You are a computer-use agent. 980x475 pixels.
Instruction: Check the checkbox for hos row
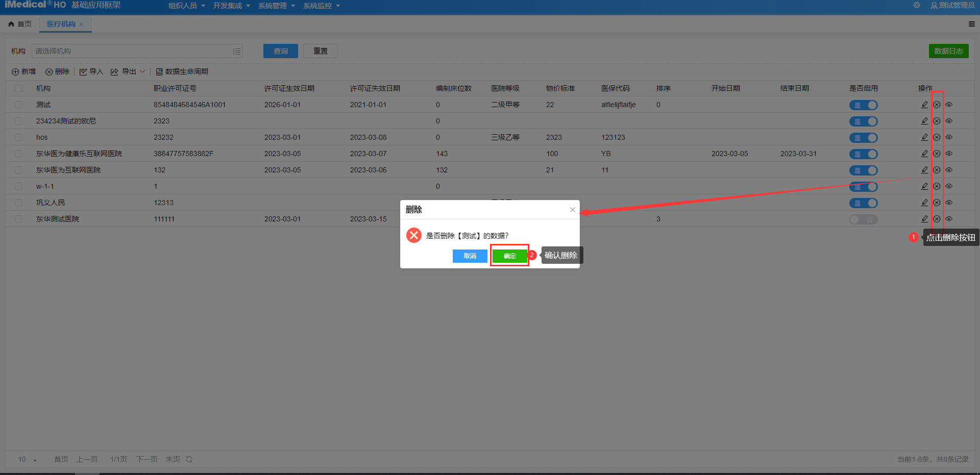(x=19, y=137)
